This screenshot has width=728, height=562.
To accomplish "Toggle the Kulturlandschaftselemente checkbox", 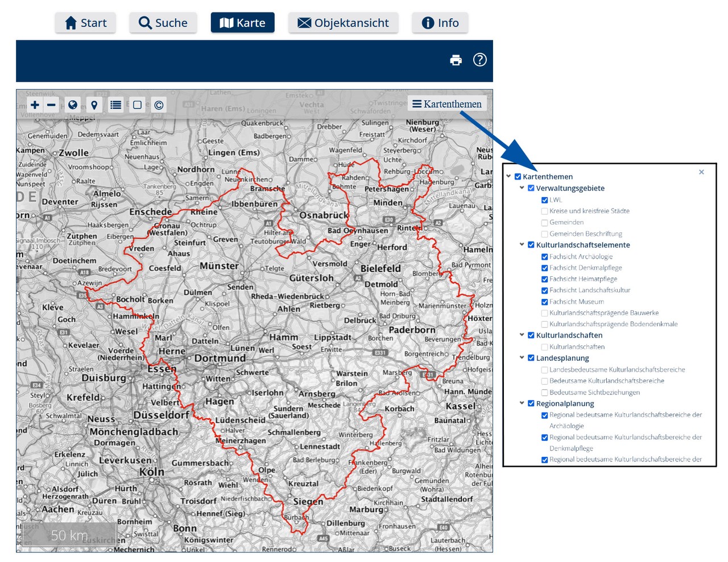I will [x=531, y=245].
